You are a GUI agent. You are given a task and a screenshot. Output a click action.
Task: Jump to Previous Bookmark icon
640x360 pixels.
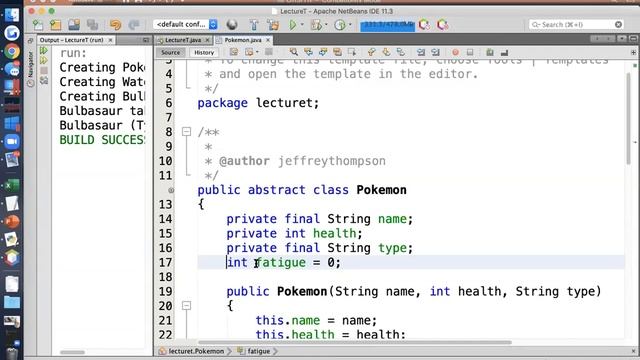[x=371, y=52]
